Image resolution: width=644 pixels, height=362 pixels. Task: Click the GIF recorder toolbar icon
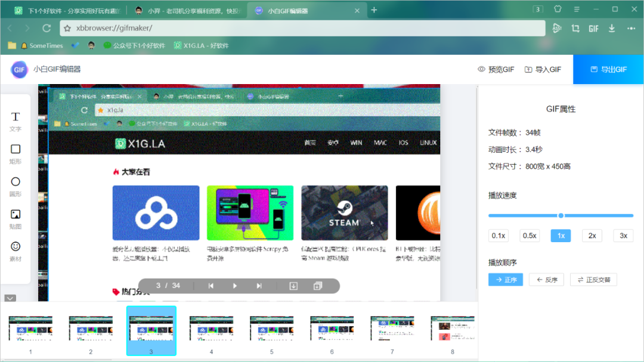tap(593, 29)
